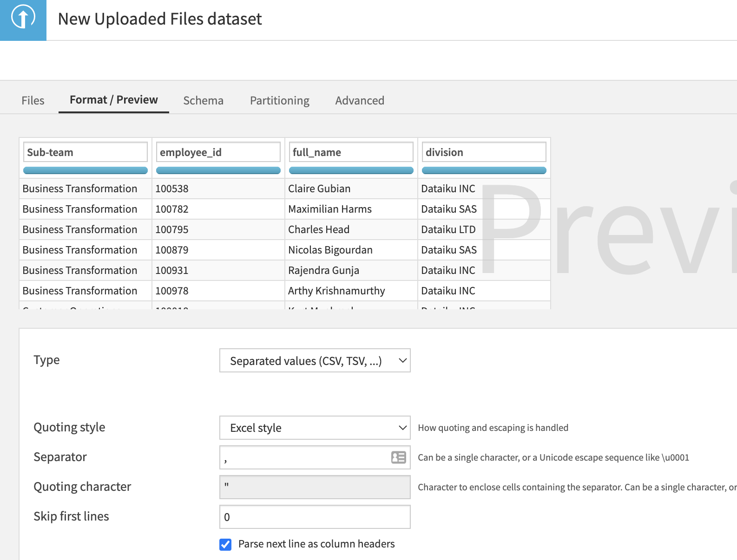Click the cell 'Charles Head'
Image resolution: width=737 pixels, height=560 pixels.
pyautogui.click(x=351, y=229)
